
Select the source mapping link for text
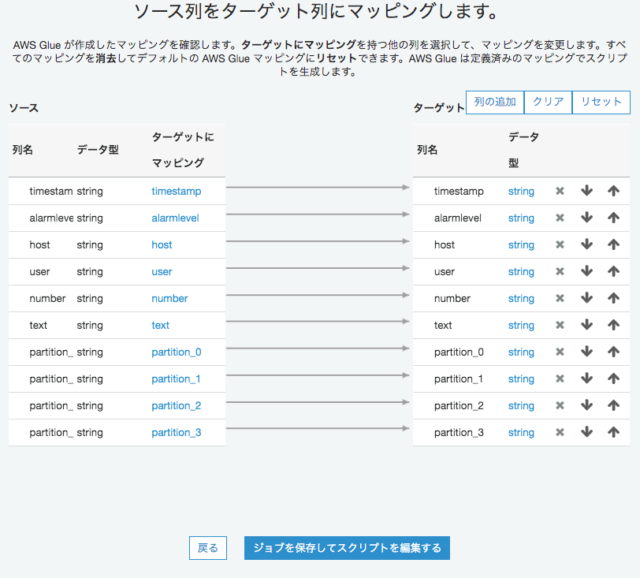click(x=161, y=325)
